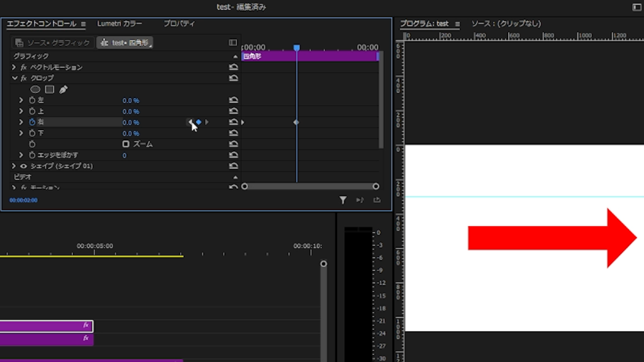Reset the 左 crop parameter

[233, 100]
